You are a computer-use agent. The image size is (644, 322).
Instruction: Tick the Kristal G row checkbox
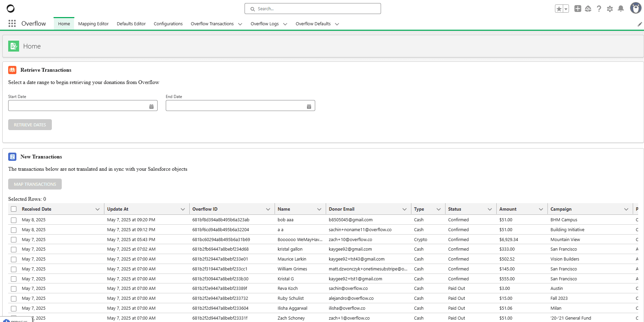[14, 279]
